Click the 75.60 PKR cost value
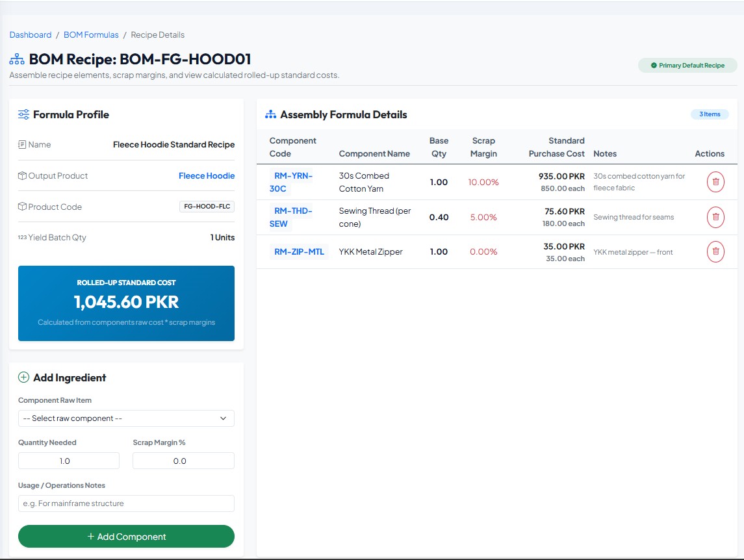This screenshot has width=744, height=560. [565, 211]
